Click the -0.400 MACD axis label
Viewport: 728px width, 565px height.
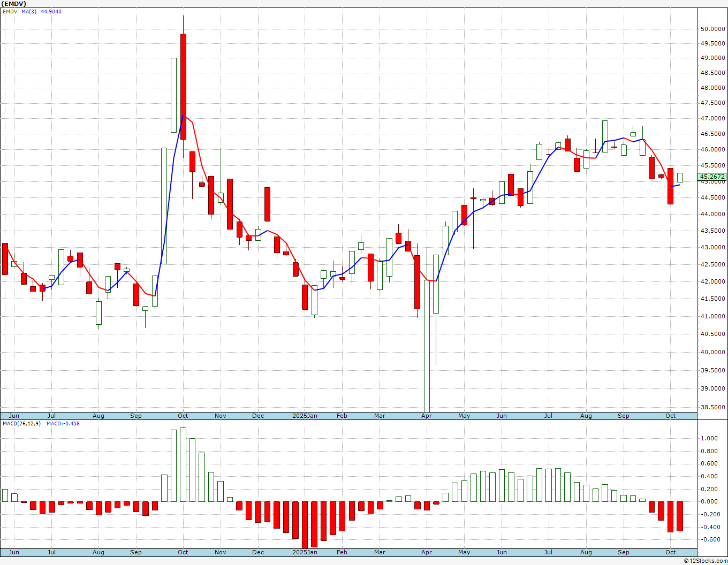tap(709, 527)
